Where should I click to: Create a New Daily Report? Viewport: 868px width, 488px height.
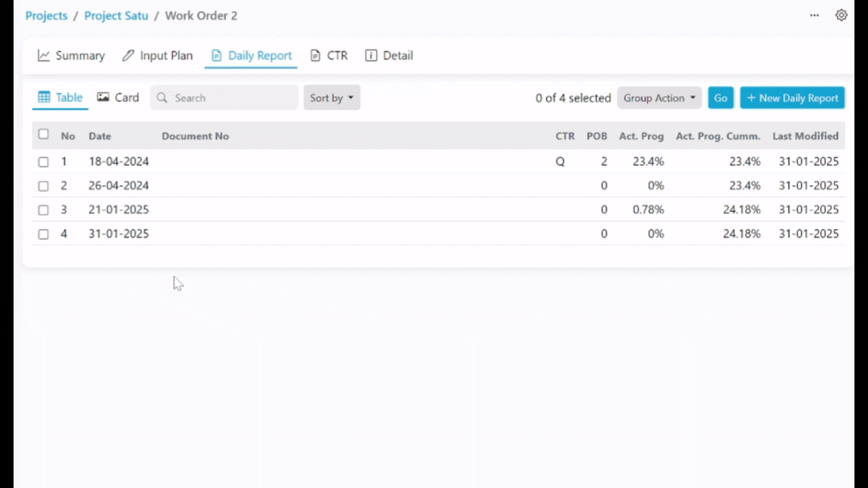792,98
